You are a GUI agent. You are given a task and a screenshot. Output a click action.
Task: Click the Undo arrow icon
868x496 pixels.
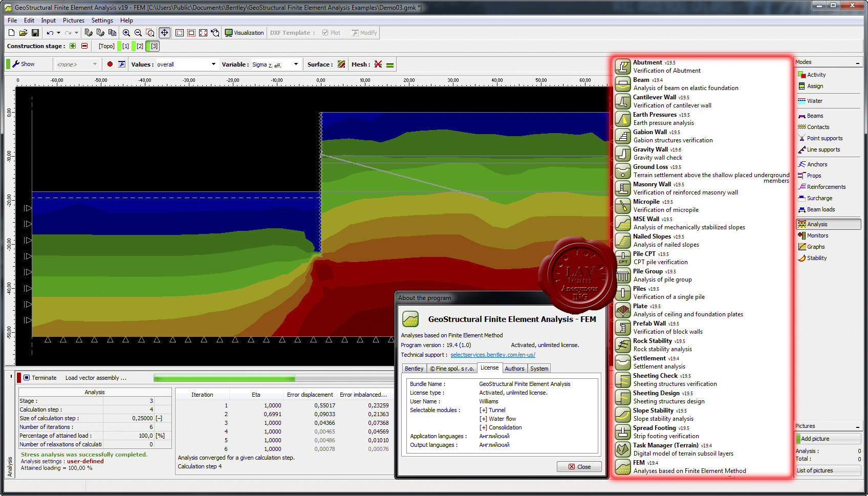coord(50,33)
